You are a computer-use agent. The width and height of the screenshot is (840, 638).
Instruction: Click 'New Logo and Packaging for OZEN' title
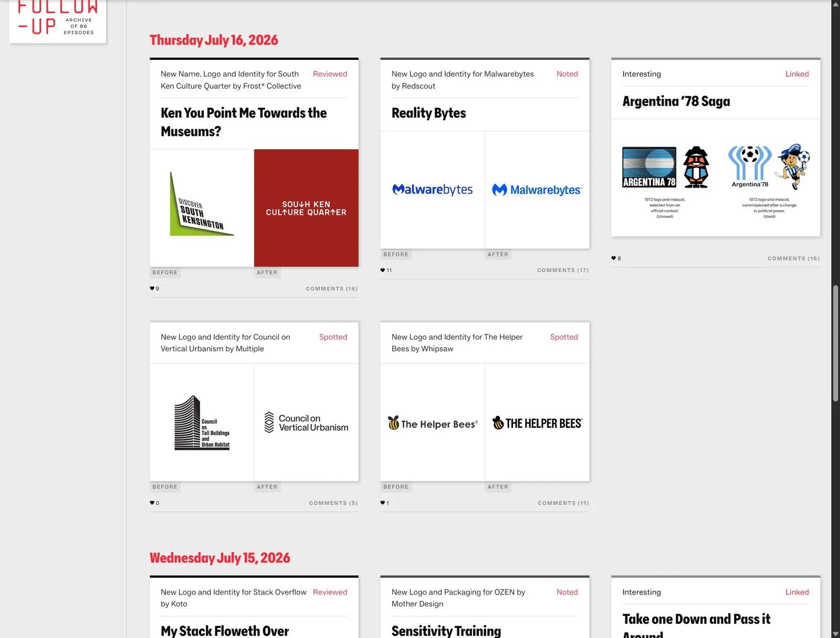(x=458, y=598)
